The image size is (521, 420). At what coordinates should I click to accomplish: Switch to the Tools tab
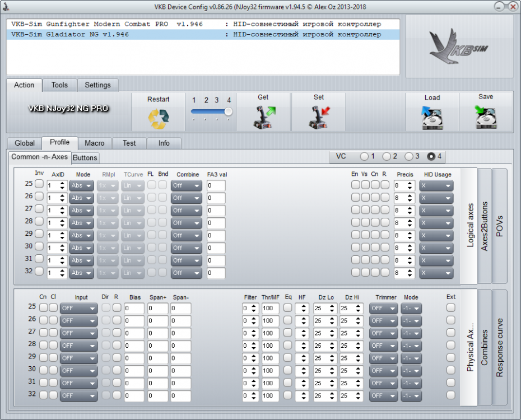click(59, 85)
